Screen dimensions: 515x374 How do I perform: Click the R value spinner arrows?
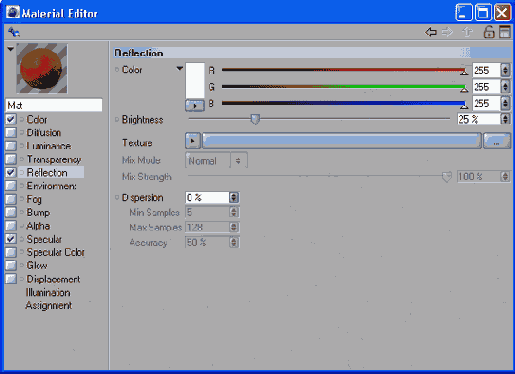pyautogui.click(x=505, y=70)
